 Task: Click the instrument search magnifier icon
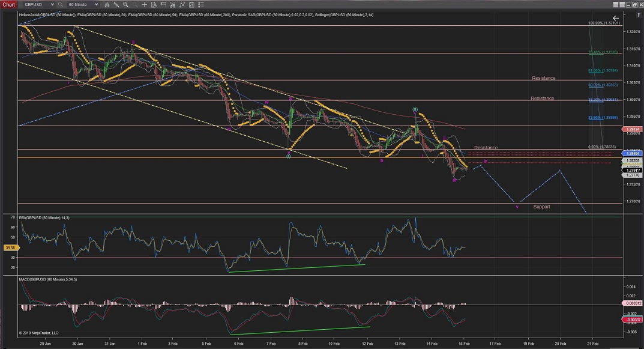click(61, 4)
